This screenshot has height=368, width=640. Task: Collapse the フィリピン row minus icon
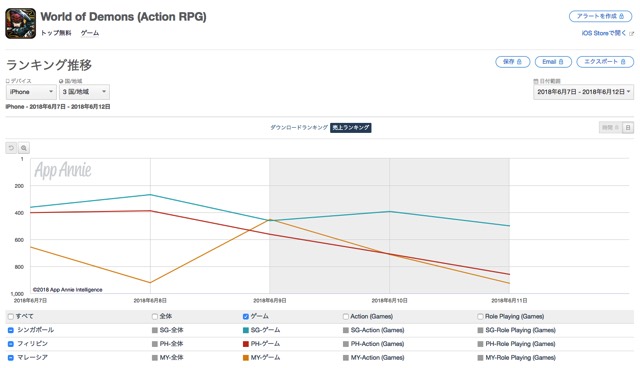(x=11, y=344)
